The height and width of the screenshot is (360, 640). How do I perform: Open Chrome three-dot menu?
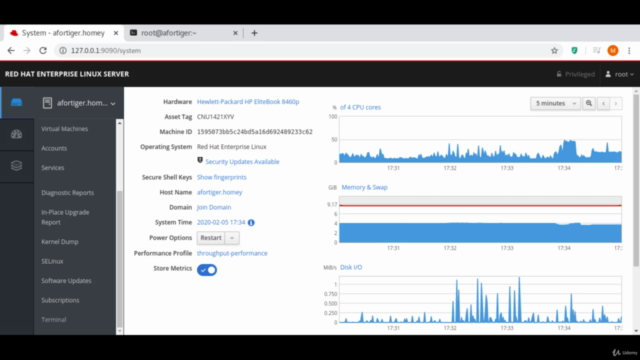(629, 51)
